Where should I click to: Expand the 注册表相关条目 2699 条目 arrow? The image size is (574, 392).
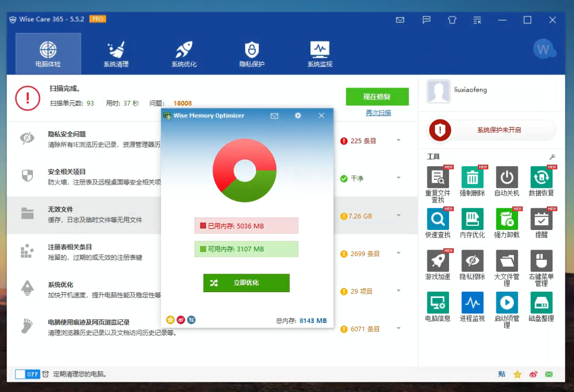(399, 253)
